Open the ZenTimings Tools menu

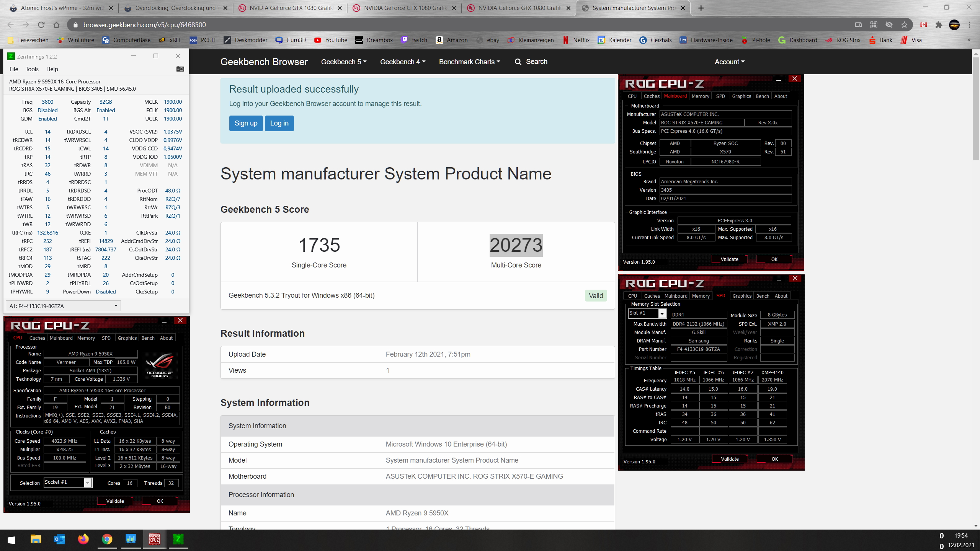click(x=32, y=69)
